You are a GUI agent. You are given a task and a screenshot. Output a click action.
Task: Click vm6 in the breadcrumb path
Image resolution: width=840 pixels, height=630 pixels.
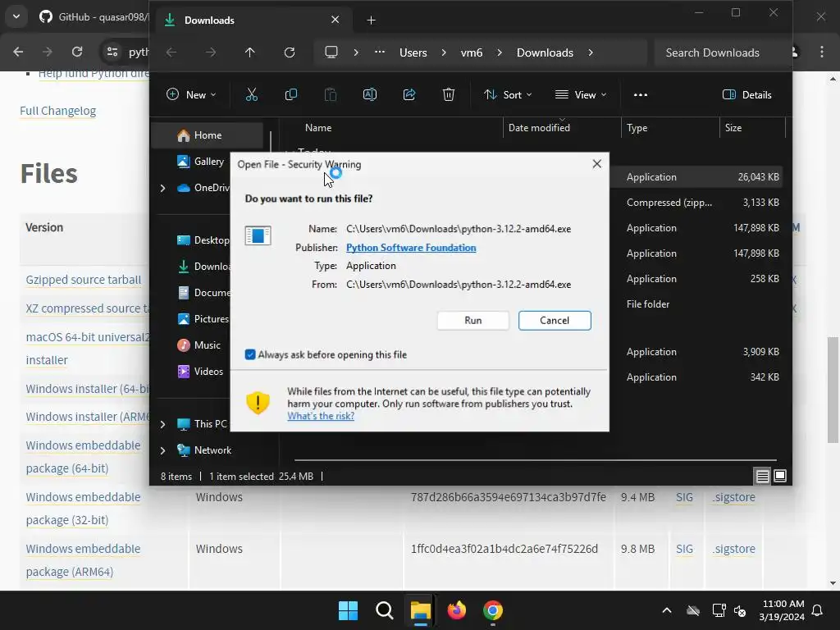coord(472,52)
